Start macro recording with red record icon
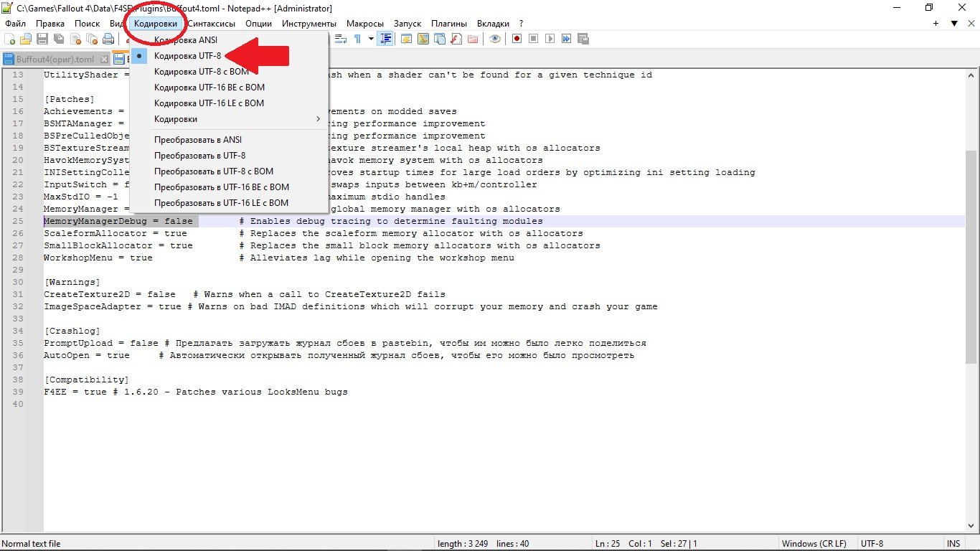The image size is (980, 551). click(x=517, y=39)
